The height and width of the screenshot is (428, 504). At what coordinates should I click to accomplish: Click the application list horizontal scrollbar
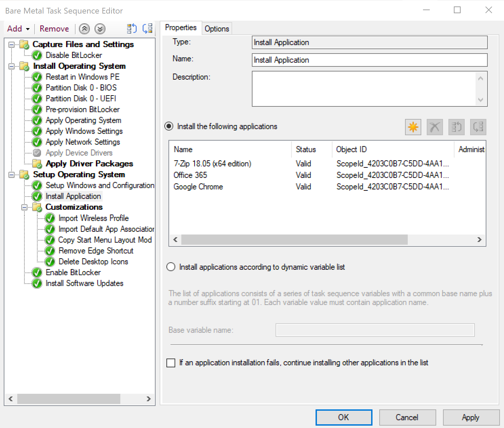[327, 240]
